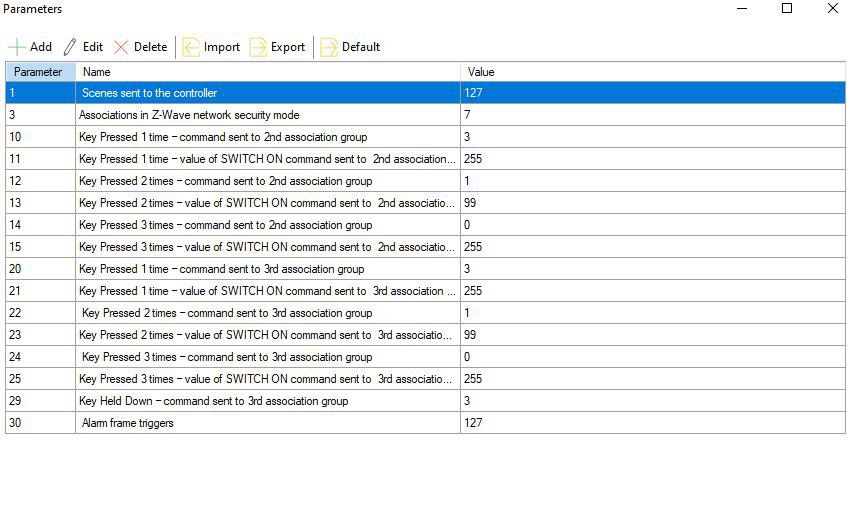Viewport: 848px width, 526px height.
Task: Select 'Key Pressed 1 time – command sent to 2nd association group'
Action: click(223, 137)
